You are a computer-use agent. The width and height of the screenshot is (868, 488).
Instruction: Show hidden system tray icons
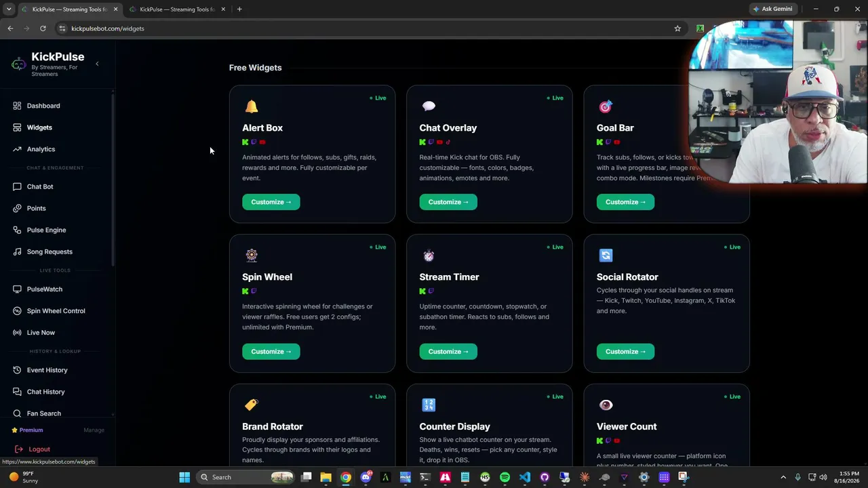coord(784,477)
